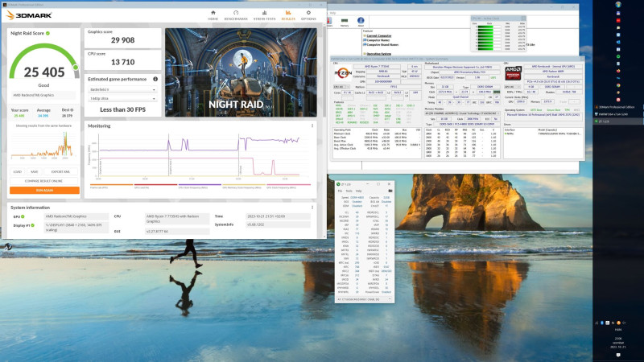Viewport: 644px width, 362px height.
Task: Open the Help menu in HWiNFO main window
Action: (332, 13)
